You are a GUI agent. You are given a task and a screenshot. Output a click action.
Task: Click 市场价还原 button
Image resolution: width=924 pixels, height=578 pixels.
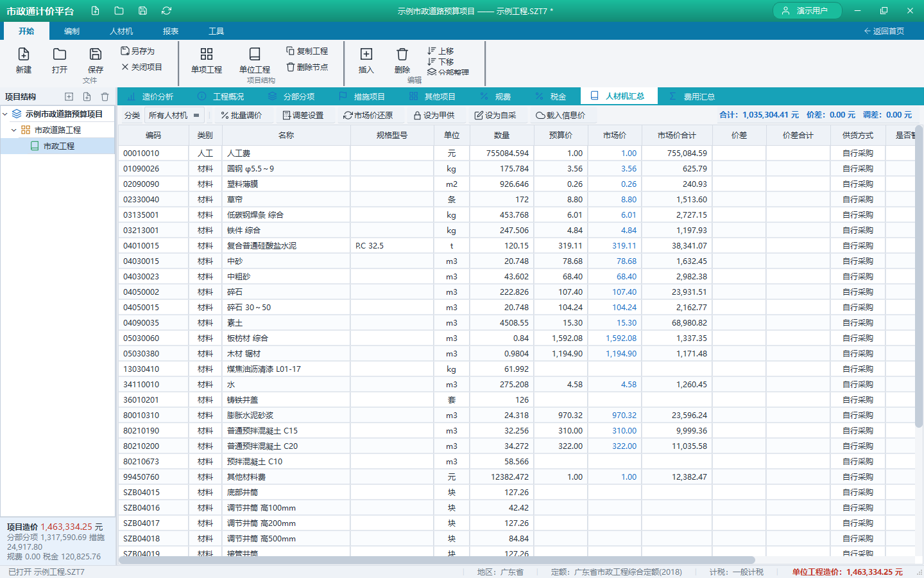(x=368, y=115)
